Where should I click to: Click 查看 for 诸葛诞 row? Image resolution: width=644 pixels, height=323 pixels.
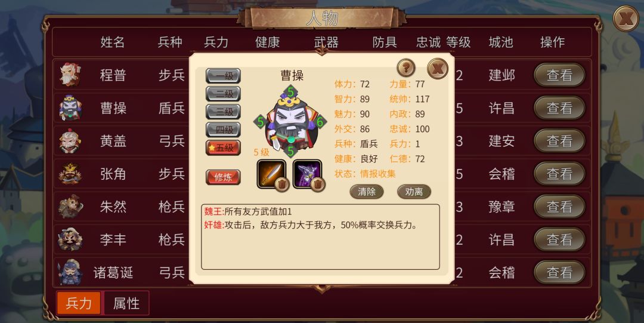pos(559,272)
